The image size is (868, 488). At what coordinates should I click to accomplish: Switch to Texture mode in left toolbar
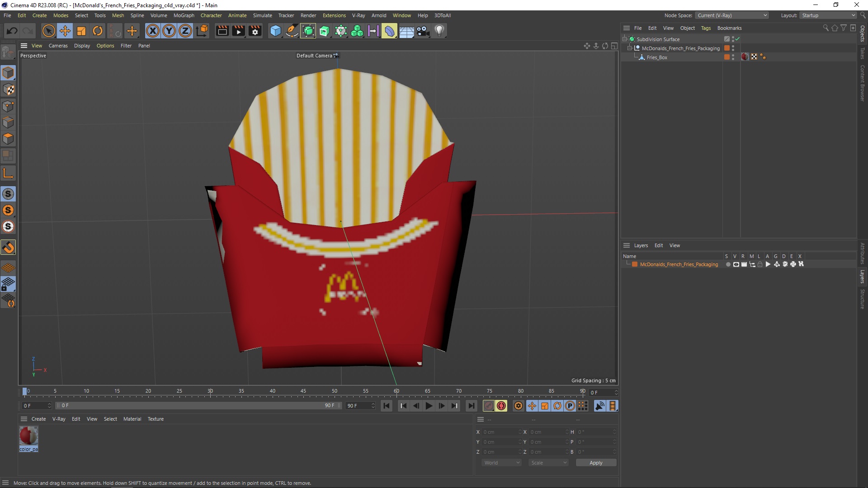click(x=8, y=89)
